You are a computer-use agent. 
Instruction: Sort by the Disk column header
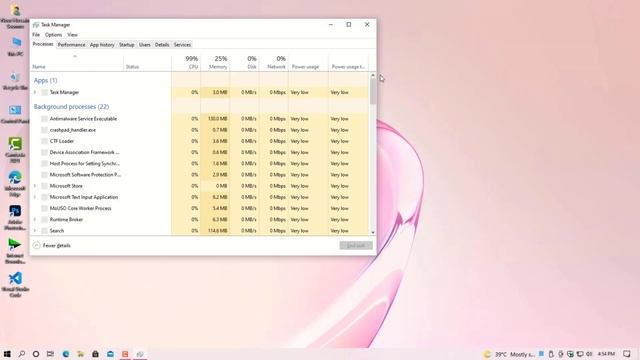244,63
